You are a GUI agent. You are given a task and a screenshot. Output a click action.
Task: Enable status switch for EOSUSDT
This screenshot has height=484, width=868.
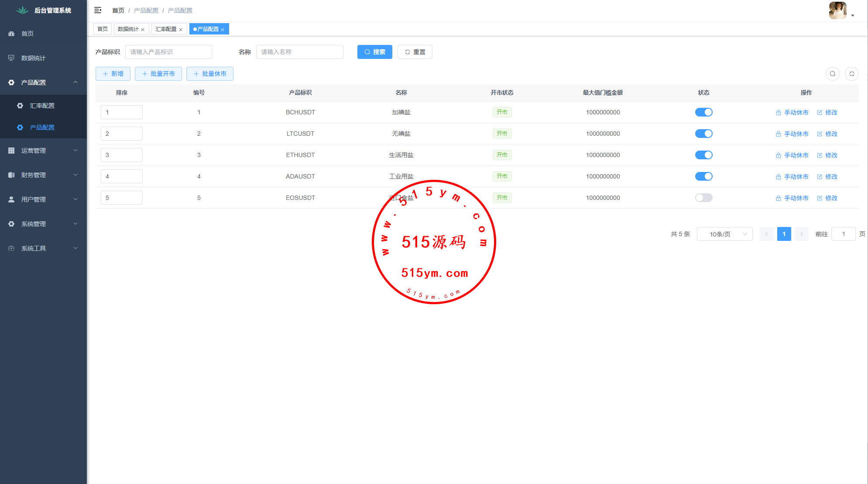[x=703, y=198]
